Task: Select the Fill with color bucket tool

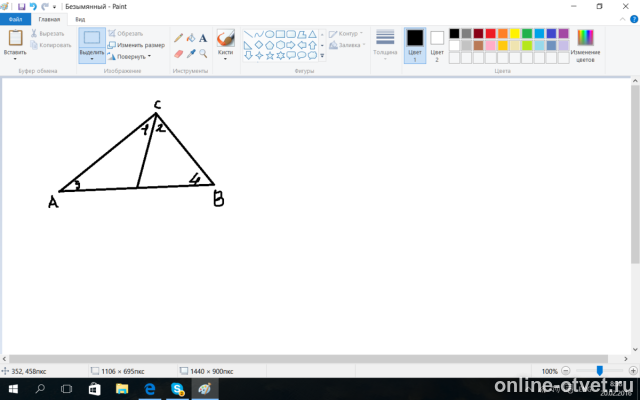Action: coord(191,38)
